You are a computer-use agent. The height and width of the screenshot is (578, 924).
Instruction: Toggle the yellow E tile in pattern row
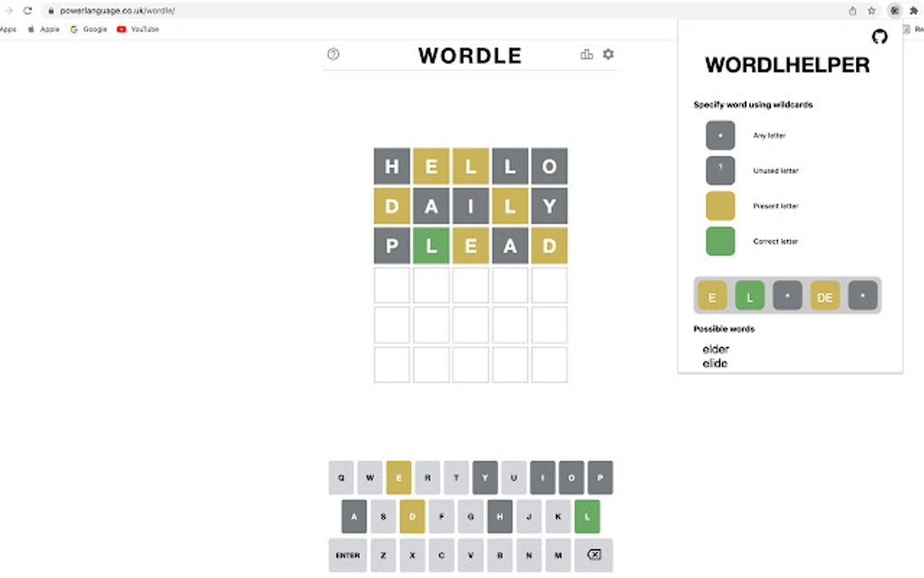point(711,295)
